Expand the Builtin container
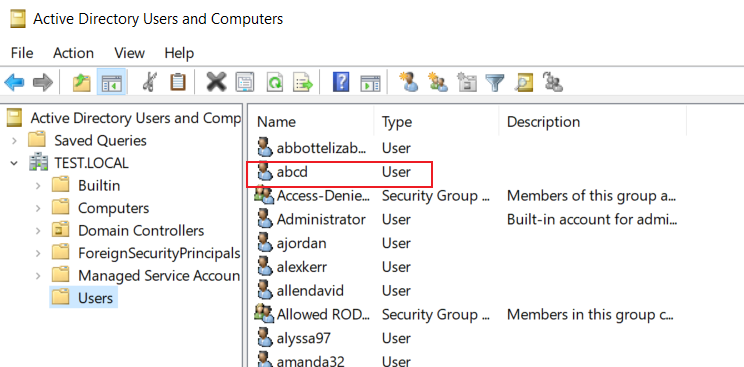 38,186
